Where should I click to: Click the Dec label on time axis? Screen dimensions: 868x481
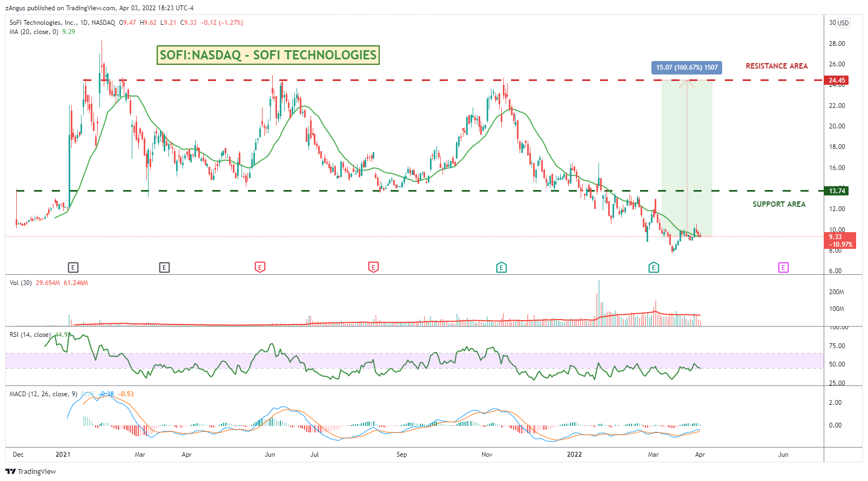(18, 455)
